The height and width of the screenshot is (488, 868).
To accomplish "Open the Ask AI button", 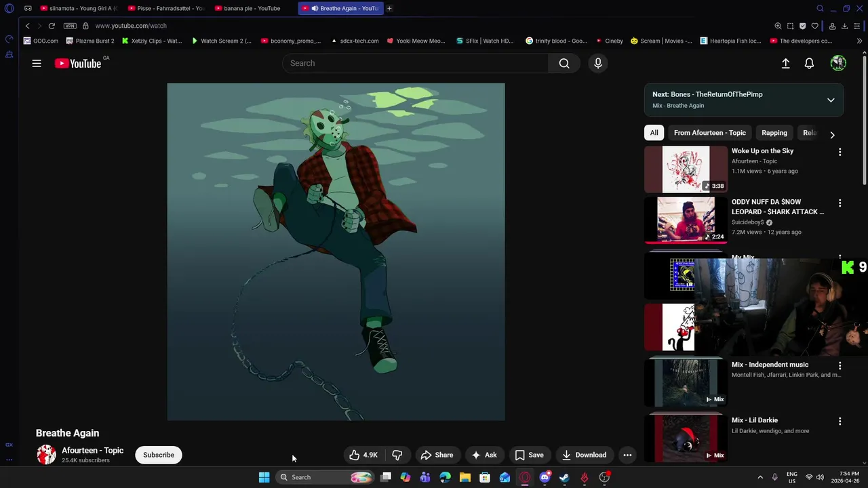I will coord(484,455).
